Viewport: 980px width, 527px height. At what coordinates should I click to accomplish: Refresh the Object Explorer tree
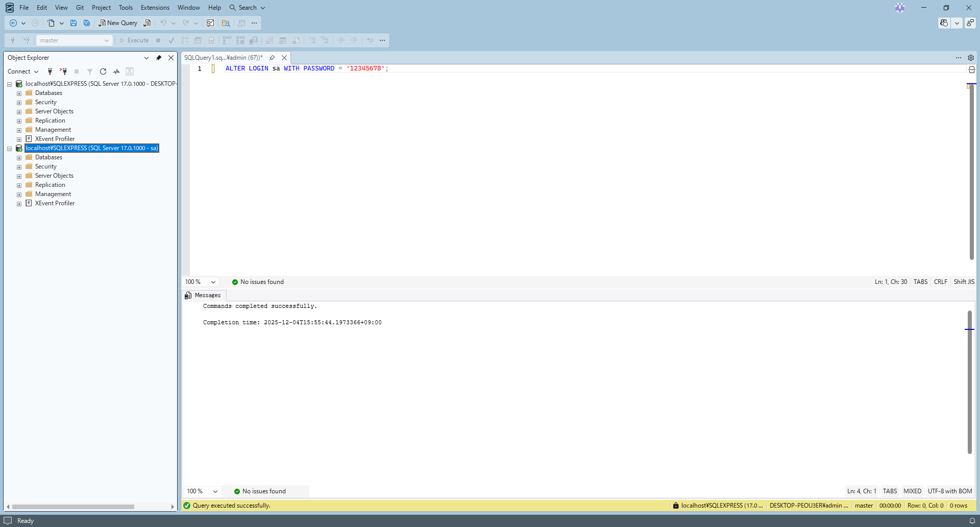pos(103,71)
